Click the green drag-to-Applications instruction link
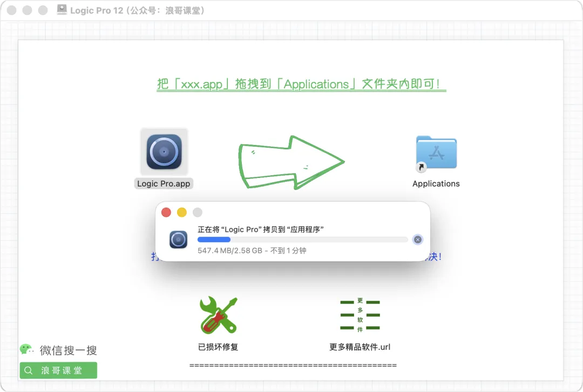The width and height of the screenshot is (583, 392). tap(301, 84)
